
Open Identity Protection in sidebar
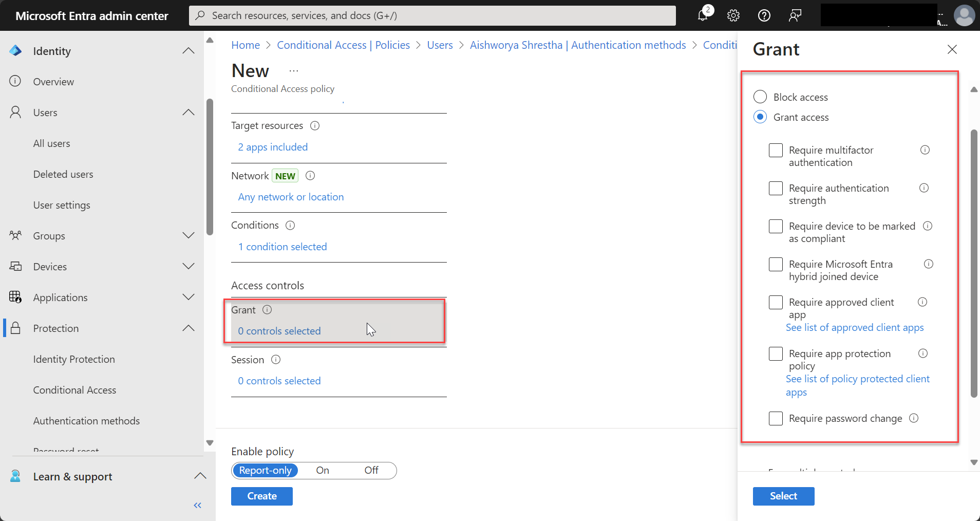(74, 359)
